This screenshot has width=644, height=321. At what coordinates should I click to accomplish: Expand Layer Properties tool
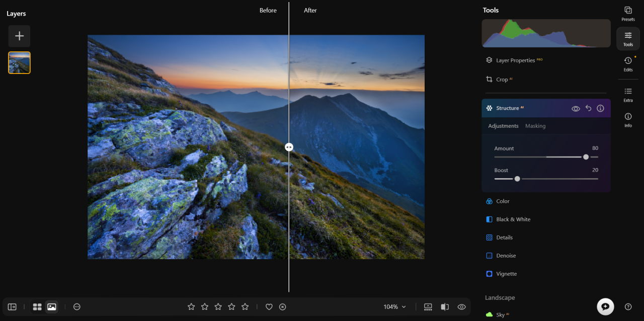(546, 60)
